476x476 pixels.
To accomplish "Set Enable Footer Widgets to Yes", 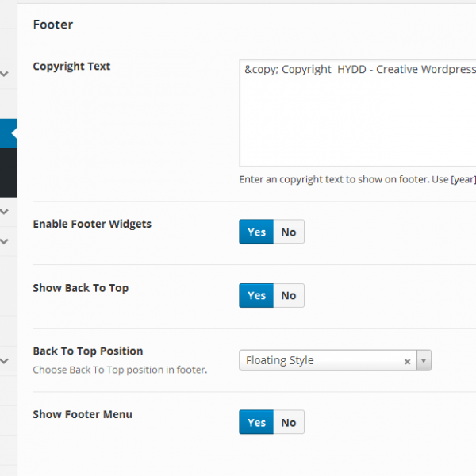I will pyautogui.click(x=256, y=232).
